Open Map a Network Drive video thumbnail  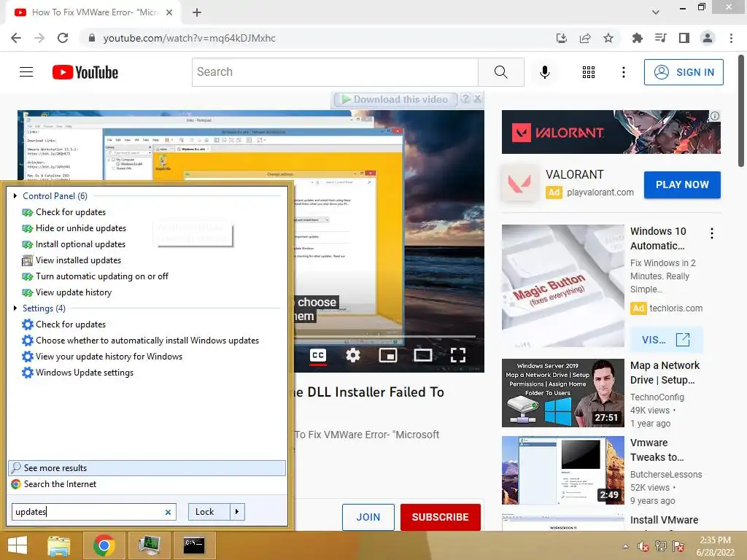(x=562, y=393)
